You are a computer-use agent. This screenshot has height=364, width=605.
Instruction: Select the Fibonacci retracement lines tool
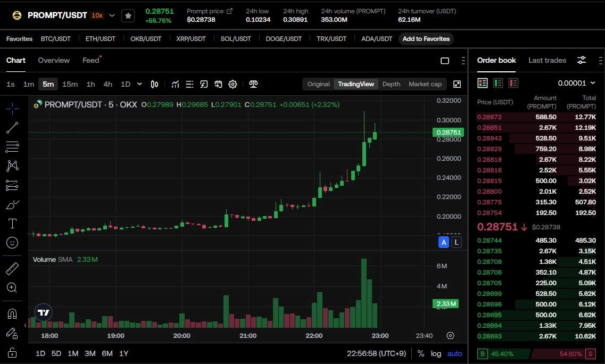[12, 147]
